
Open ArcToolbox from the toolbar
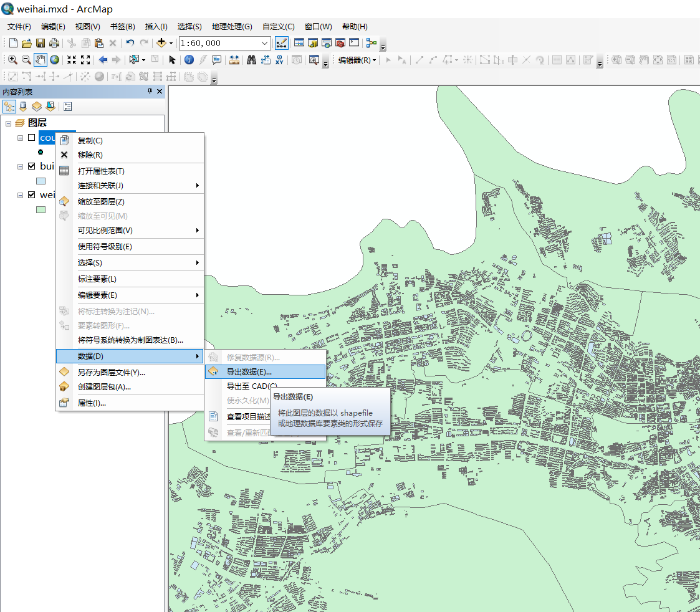click(340, 43)
